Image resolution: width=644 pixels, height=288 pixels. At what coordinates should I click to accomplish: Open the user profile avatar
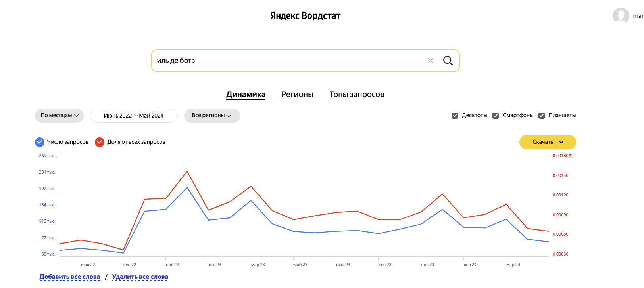pyautogui.click(x=621, y=16)
